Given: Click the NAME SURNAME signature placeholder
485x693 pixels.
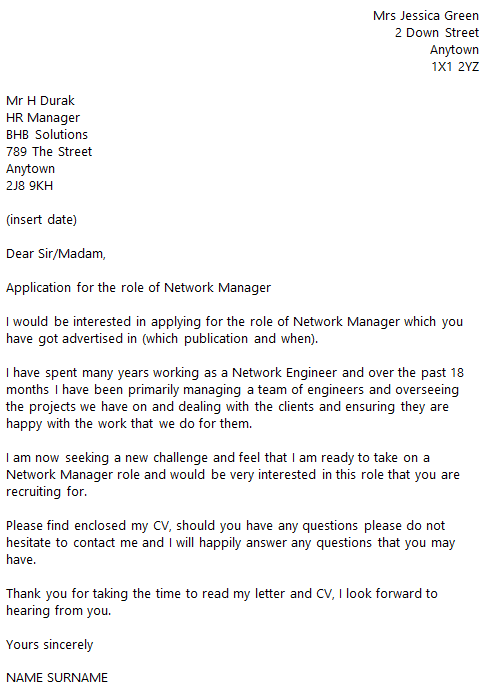Looking at the screenshot, I should click(x=57, y=678).
